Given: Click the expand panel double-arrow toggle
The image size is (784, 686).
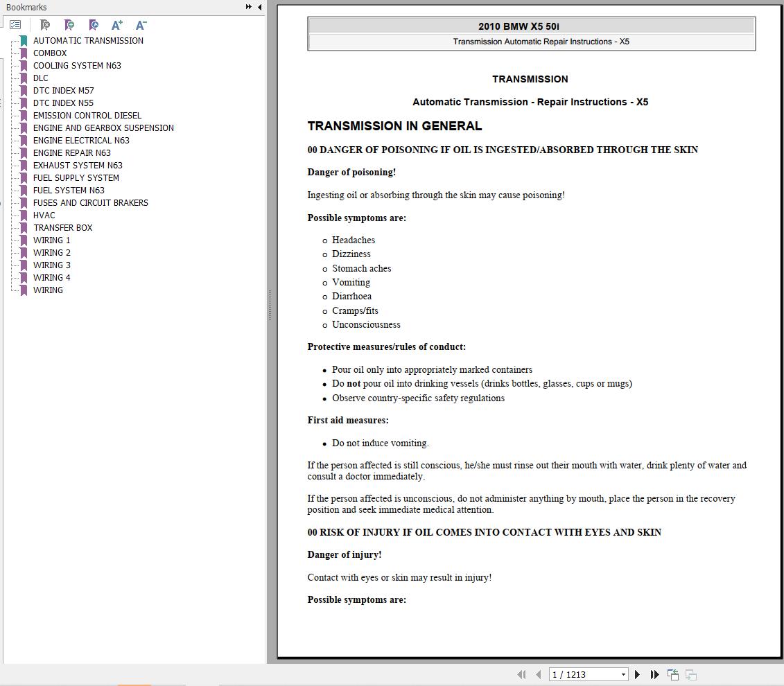Looking at the screenshot, I should (247, 6).
